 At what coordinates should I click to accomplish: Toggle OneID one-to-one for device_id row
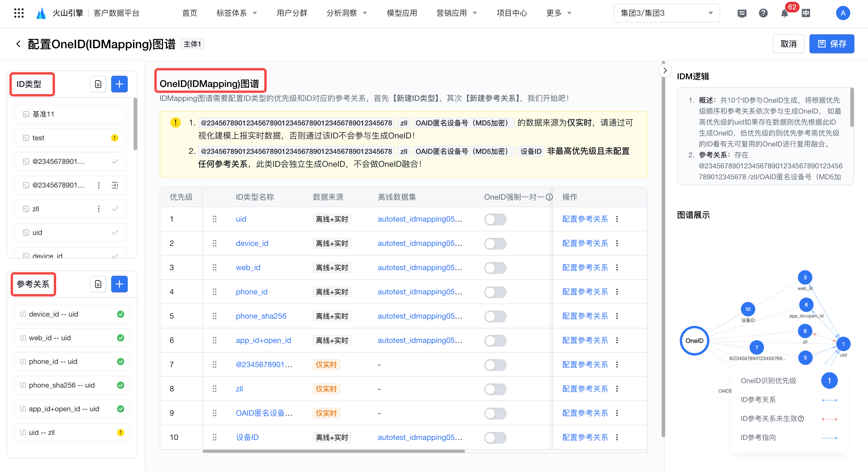point(495,244)
